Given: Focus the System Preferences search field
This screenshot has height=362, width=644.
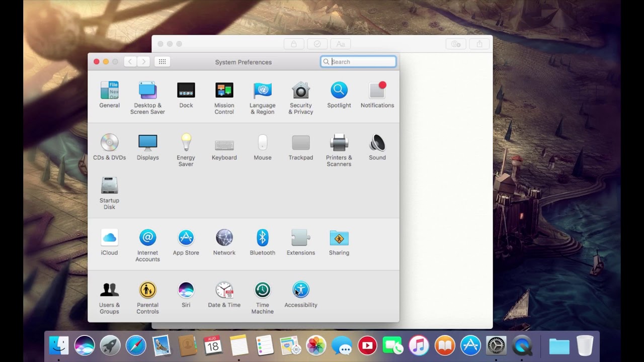Looking at the screenshot, I should pos(358,62).
